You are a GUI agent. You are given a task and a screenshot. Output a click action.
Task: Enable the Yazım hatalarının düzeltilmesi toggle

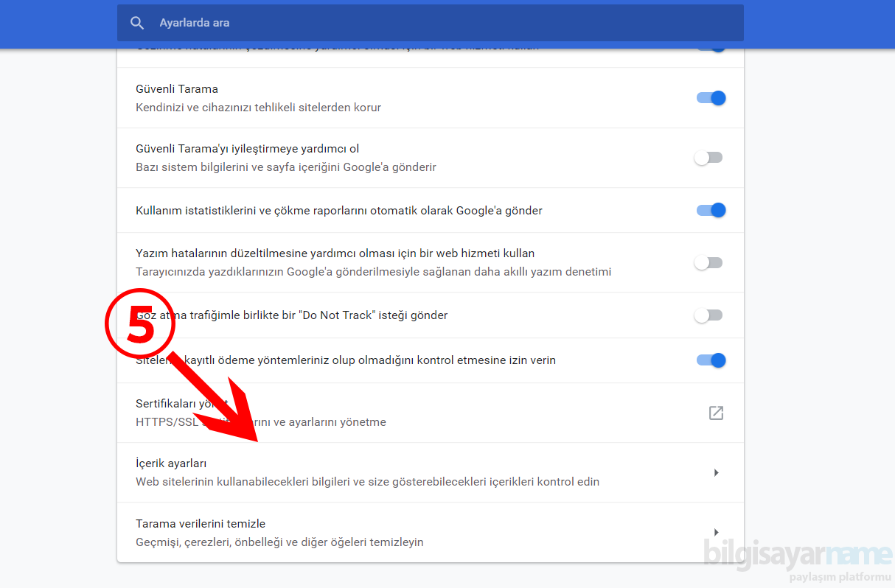(708, 262)
